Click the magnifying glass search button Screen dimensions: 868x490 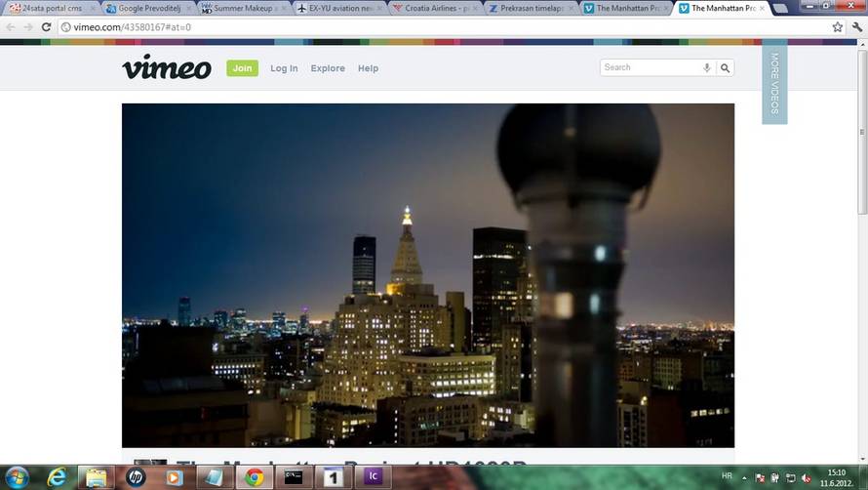tap(725, 67)
